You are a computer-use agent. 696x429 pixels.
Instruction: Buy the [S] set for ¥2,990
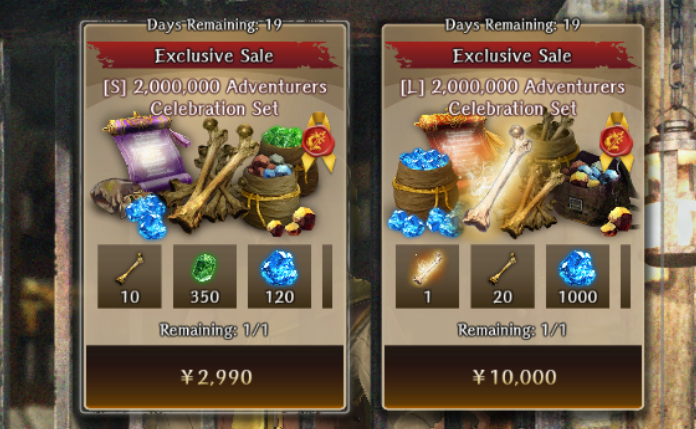(x=215, y=377)
